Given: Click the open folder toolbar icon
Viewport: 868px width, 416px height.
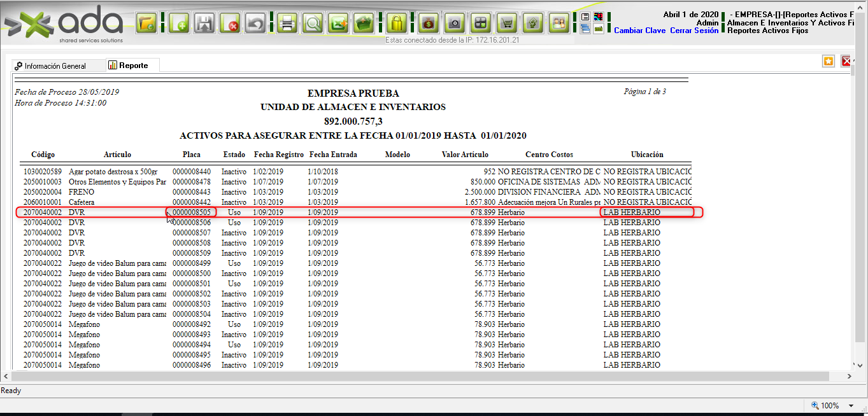Looking at the screenshot, I should pos(146,24).
